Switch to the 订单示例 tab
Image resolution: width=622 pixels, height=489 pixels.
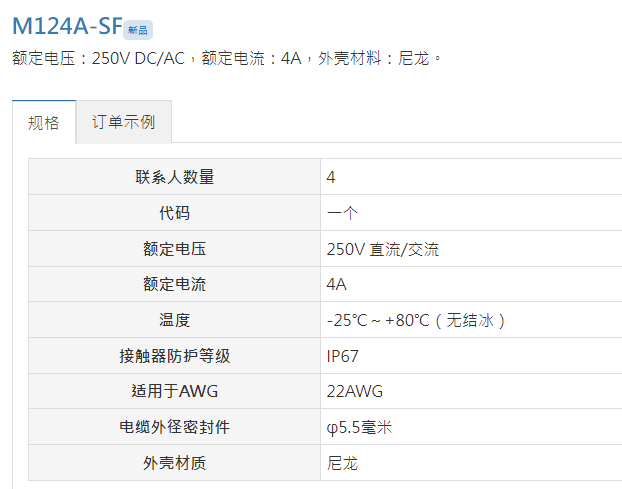coord(124,122)
